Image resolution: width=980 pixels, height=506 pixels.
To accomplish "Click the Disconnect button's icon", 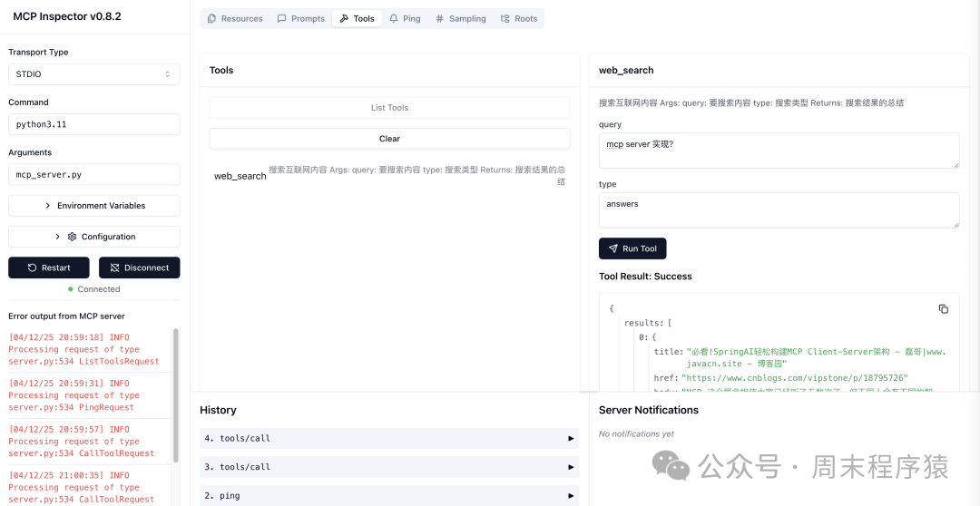I will point(114,268).
